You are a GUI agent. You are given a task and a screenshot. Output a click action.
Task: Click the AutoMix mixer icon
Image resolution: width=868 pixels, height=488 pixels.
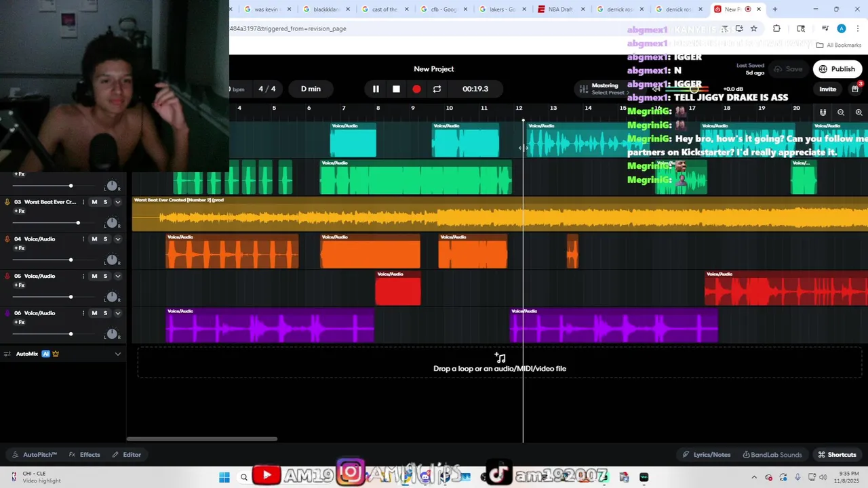[x=8, y=354]
